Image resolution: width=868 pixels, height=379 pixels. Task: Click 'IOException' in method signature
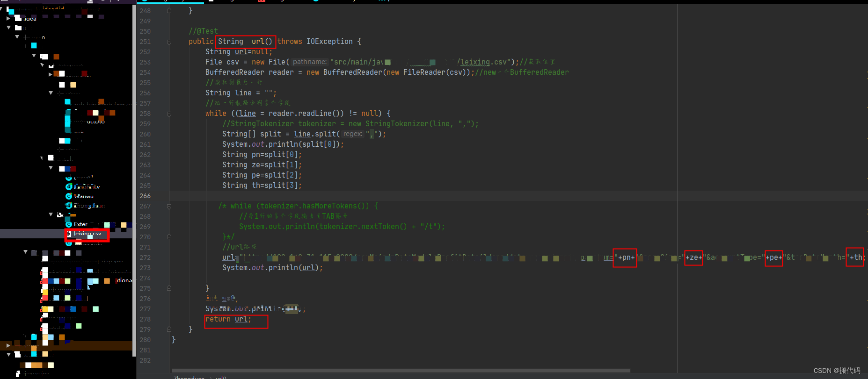tap(329, 42)
